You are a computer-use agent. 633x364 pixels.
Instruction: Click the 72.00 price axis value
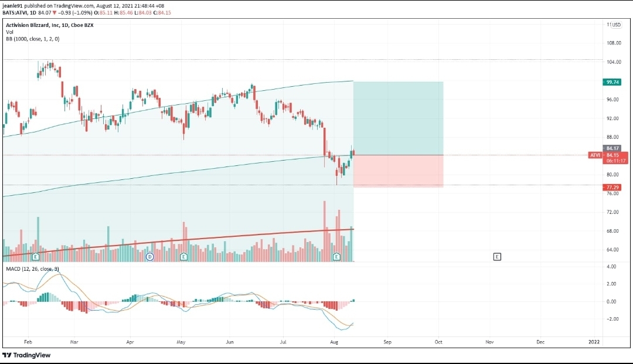(613, 212)
